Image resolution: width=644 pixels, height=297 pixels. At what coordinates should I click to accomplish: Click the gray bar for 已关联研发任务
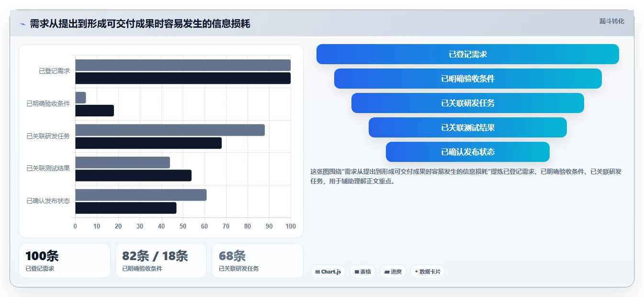tap(170, 130)
